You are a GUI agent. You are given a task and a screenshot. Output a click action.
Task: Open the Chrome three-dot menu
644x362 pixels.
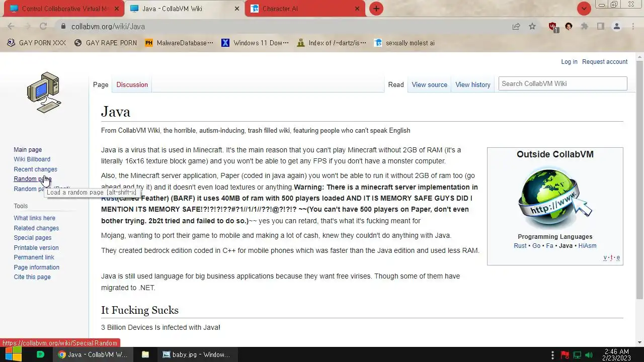(632, 26)
